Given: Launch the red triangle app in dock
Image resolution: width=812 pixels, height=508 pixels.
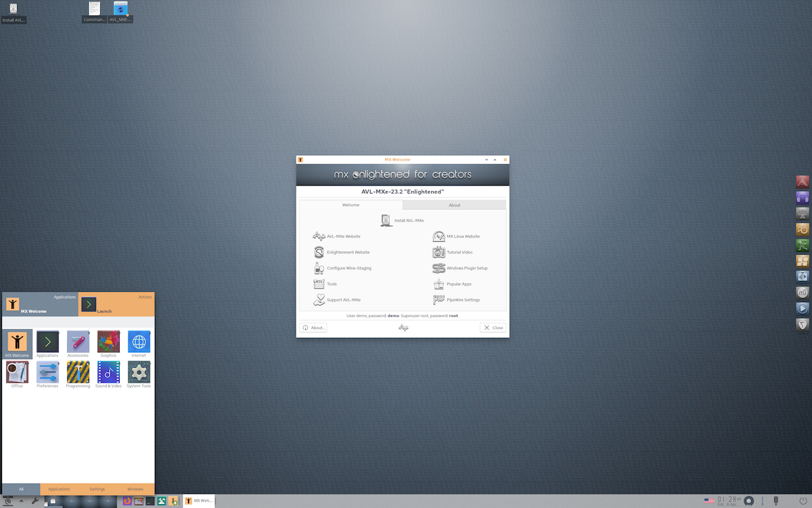Looking at the screenshot, I should [803, 182].
